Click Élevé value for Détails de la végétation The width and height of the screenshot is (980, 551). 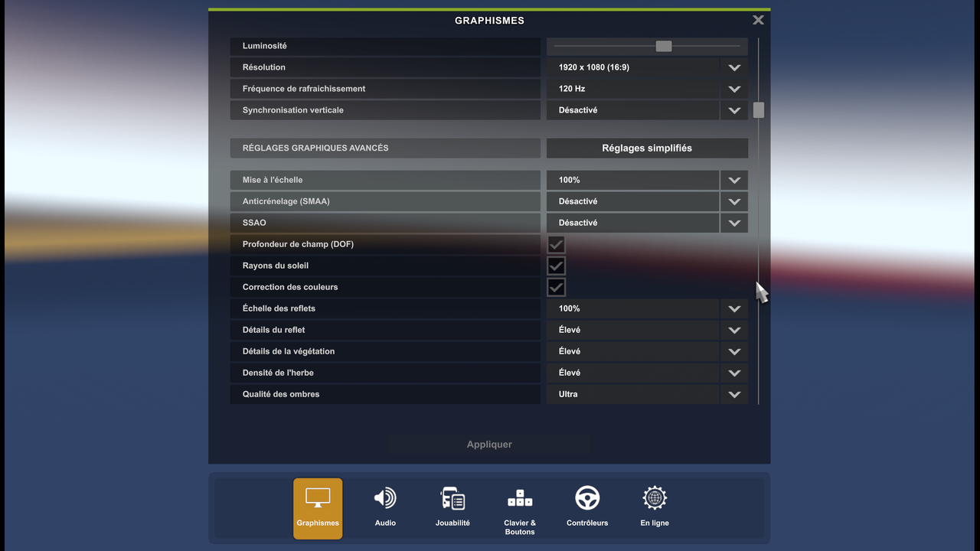coord(570,351)
